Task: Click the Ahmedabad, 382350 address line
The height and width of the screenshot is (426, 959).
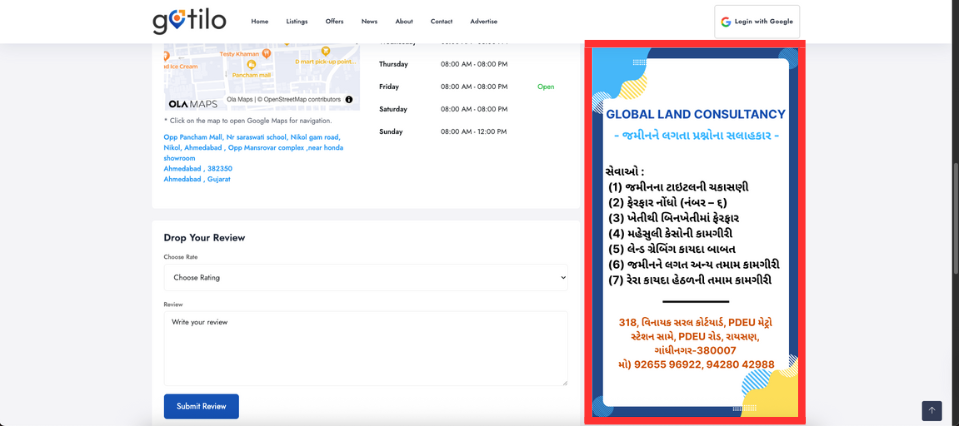Action: (x=198, y=168)
